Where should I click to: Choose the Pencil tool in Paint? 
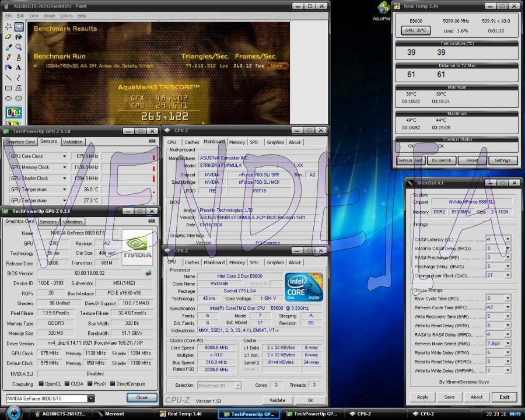(x=9, y=57)
